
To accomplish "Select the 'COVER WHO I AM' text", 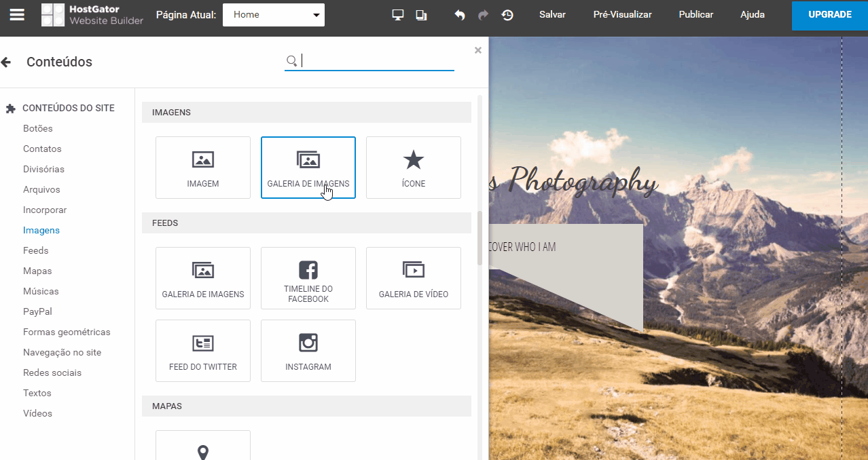I will click(x=522, y=247).
